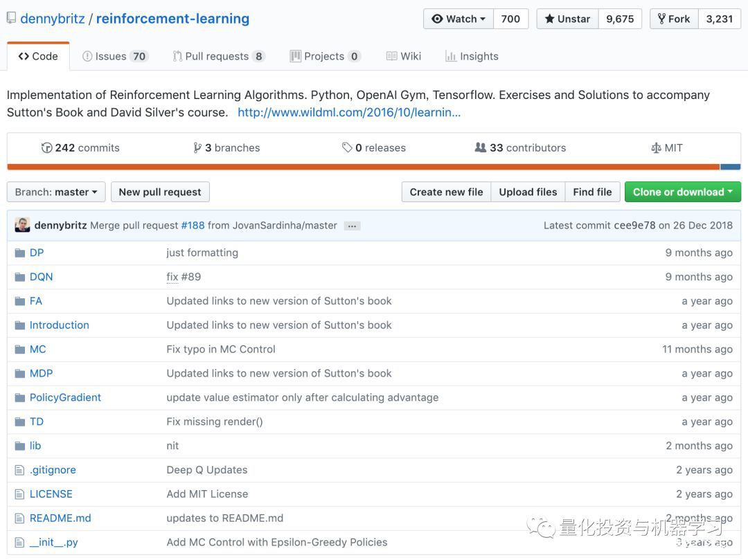748x560 pixels.
Task: Open the 'fix #89' commit message
Action: pyautogui.click(x=184, y=277)
